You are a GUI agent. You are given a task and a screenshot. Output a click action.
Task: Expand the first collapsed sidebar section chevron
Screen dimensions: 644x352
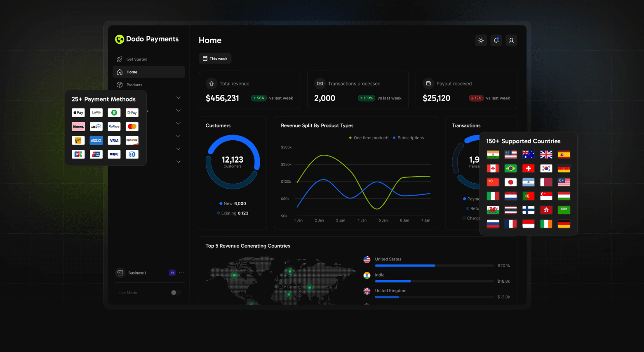[x=179, y=98]
